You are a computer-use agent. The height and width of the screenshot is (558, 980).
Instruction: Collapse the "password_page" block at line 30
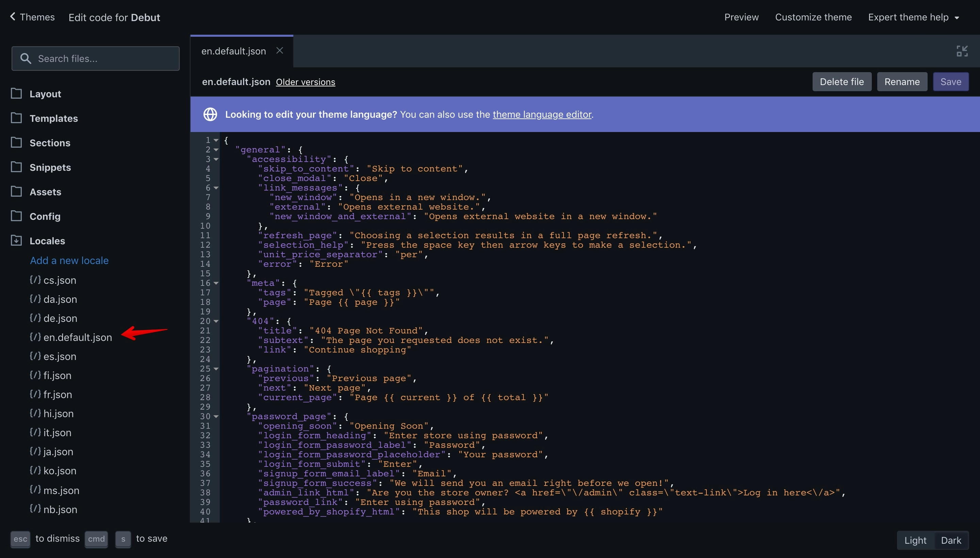click(x=216, y=416)
